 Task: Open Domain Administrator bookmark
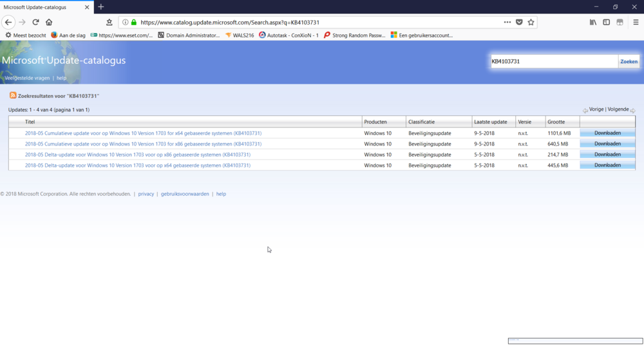click(x=189, y=35)
